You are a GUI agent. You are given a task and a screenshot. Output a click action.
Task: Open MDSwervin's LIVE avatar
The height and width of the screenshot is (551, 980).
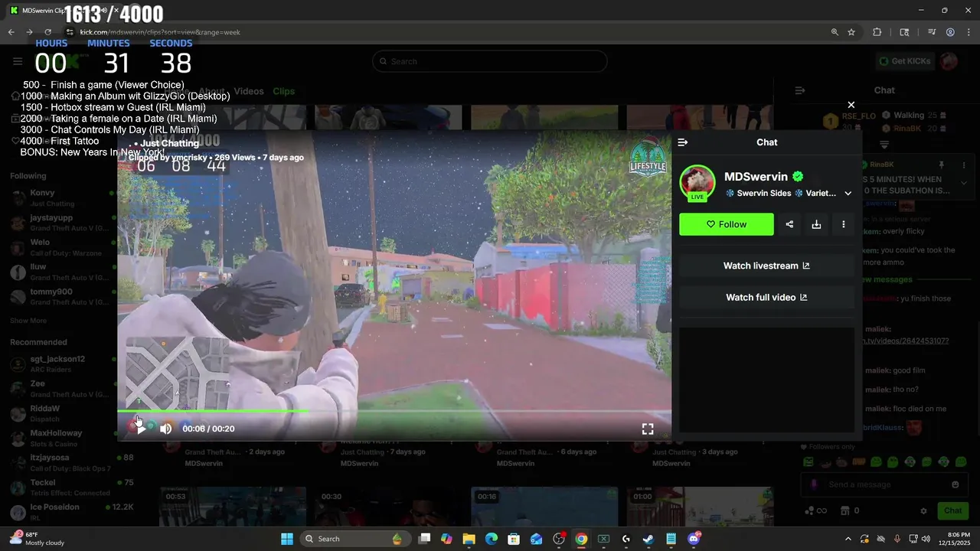pos(697,183)
